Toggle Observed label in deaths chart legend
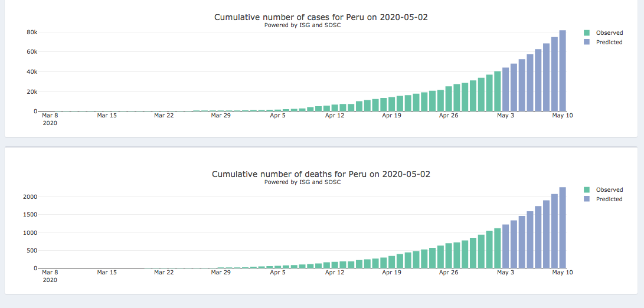Image resolution: width=644 pixels, height=308 pixels. (609, 190)
